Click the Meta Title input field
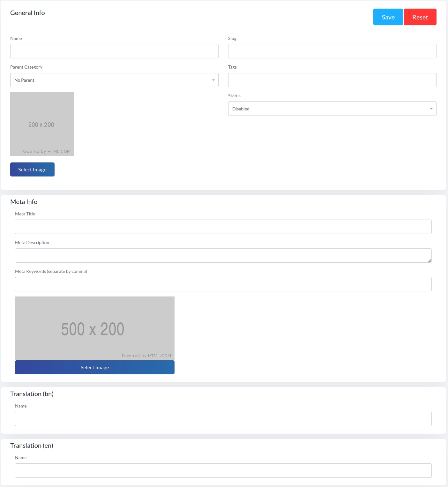 tap(223, 227)
